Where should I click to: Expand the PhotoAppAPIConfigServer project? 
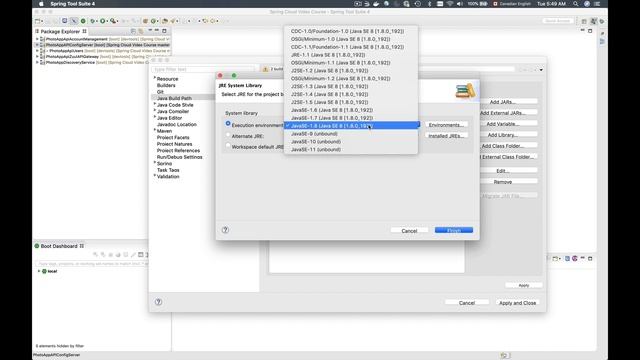tap(37, 45)
